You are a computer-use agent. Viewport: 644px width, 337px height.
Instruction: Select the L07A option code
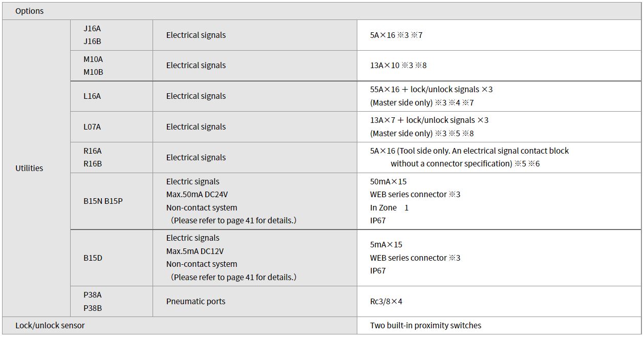[x=92, y=127]
